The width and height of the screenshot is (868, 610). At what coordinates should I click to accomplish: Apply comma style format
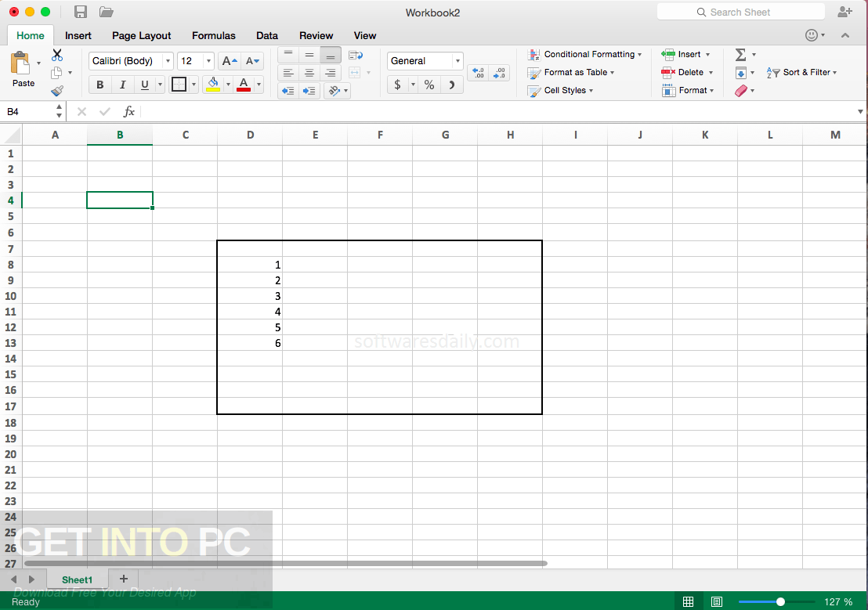pos(451,84)
